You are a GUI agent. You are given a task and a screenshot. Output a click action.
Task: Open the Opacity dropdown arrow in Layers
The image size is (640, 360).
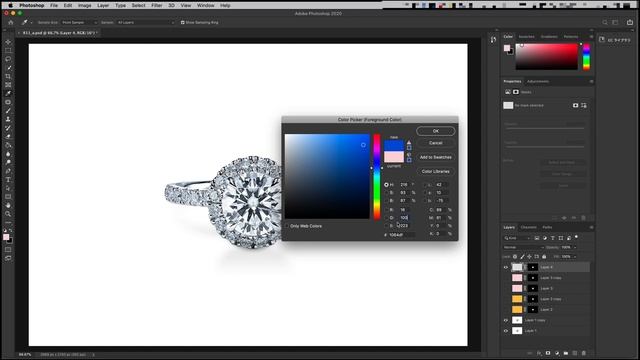point(575,247)
